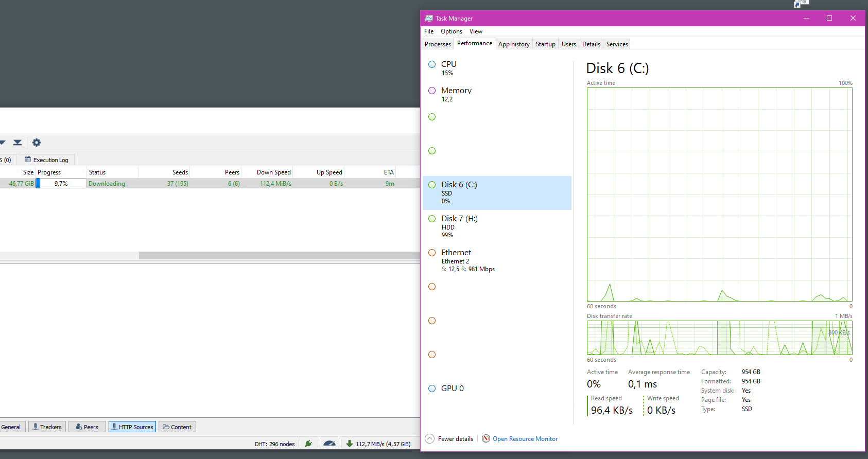Screen dimensions: 868x459
Task: Click the Fewer details label
Action: [x=456, y=439]
